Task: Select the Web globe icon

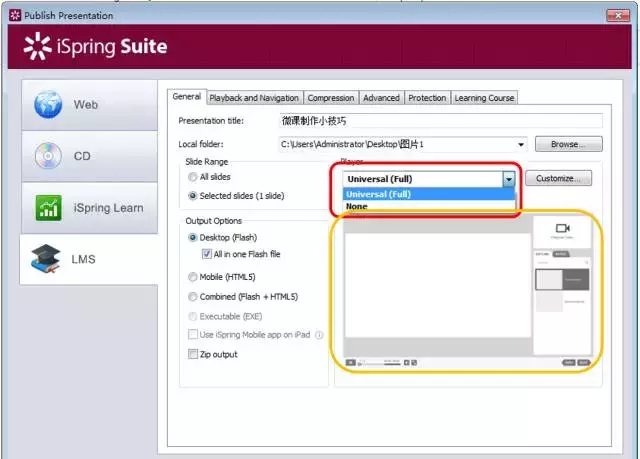Action: pyautogui.click(x=48, y=104)
